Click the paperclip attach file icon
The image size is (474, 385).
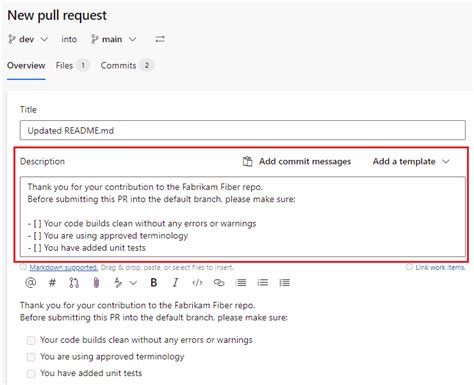pos(96,283)
